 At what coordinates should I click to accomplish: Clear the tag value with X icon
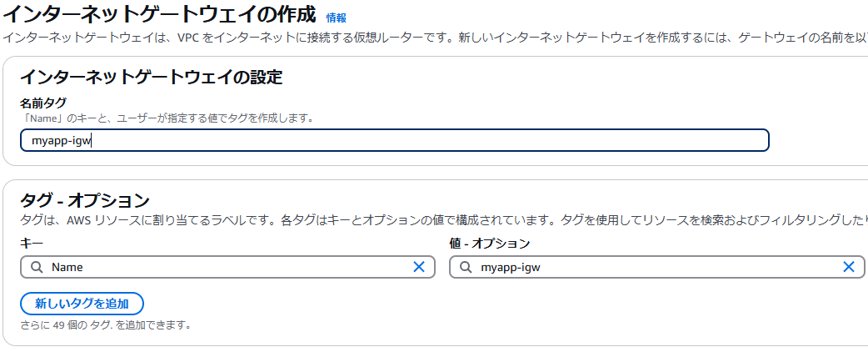(849, 267)
